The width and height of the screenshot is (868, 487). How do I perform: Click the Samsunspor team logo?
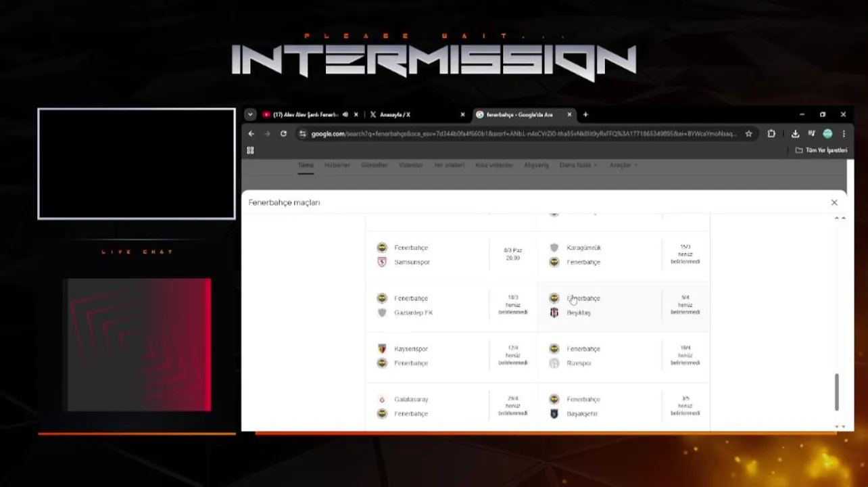(382, 262)
